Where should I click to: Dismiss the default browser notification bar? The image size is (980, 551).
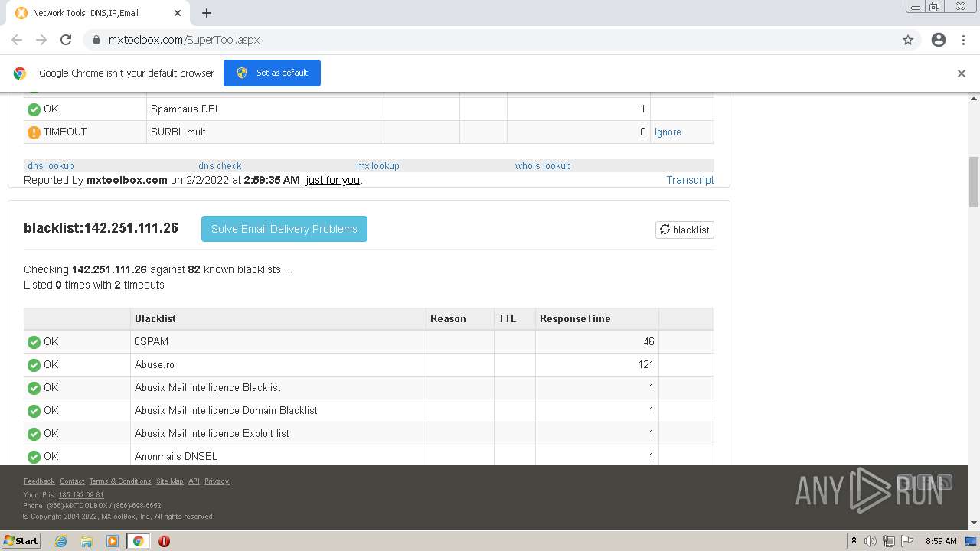coord(962,73)
